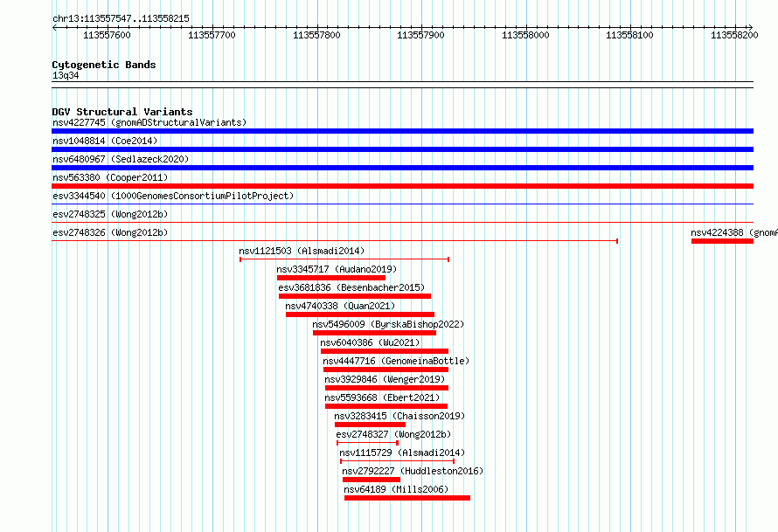Click the red bar under nsv563380 Cooper2011
The height and width of the screenshot is (532, 778).
coord(402,186)
